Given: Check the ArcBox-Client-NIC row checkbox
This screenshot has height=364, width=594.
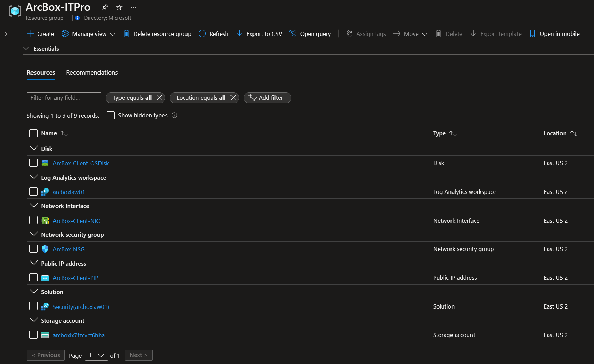Looking at the screenshot, I should (34, 220).
